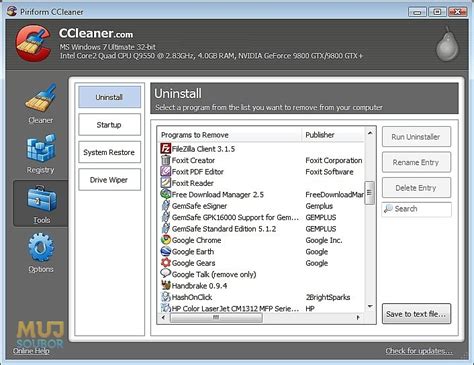Screen dimensions: 474x365
Task: Click the list scroll up arrow
Action: click(x=370, y=133)
